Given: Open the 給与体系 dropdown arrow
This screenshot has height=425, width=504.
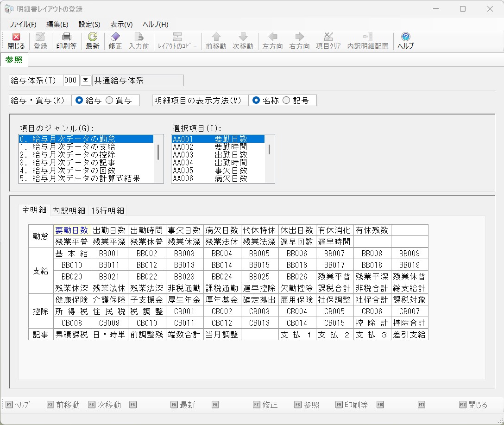Looking at the screenshot, I should tap(85, 81).
